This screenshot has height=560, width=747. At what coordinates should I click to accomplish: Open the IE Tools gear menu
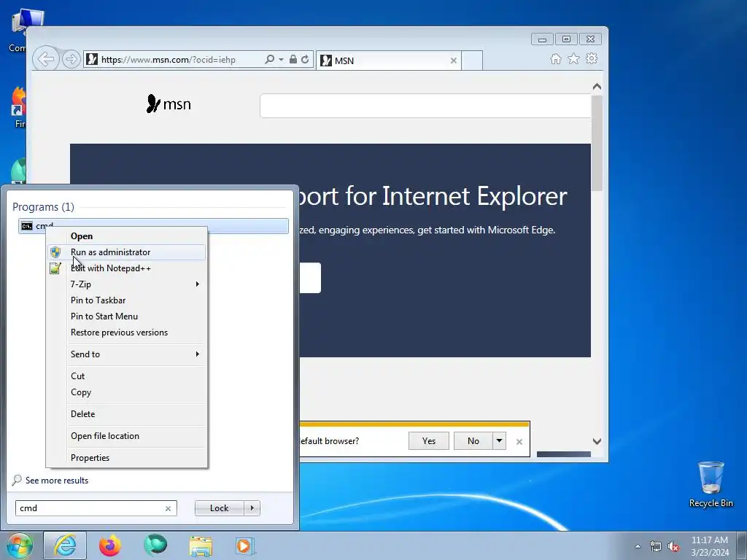pos(592,58)
